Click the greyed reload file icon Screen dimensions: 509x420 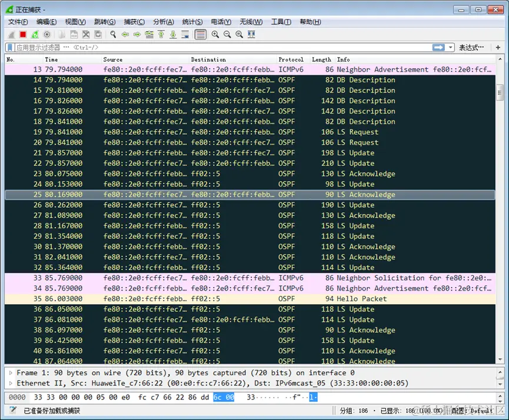coord(98,34)
